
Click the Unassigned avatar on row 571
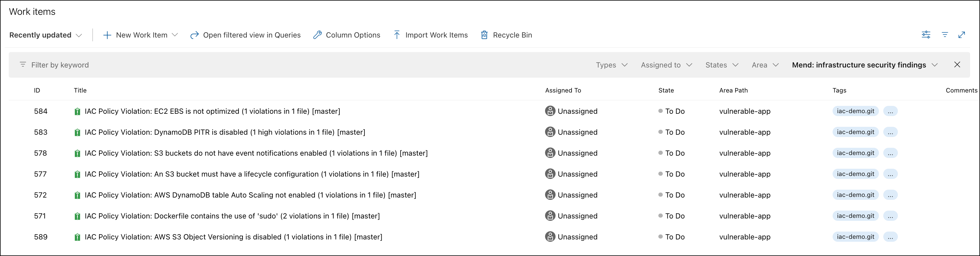(550, 215)
